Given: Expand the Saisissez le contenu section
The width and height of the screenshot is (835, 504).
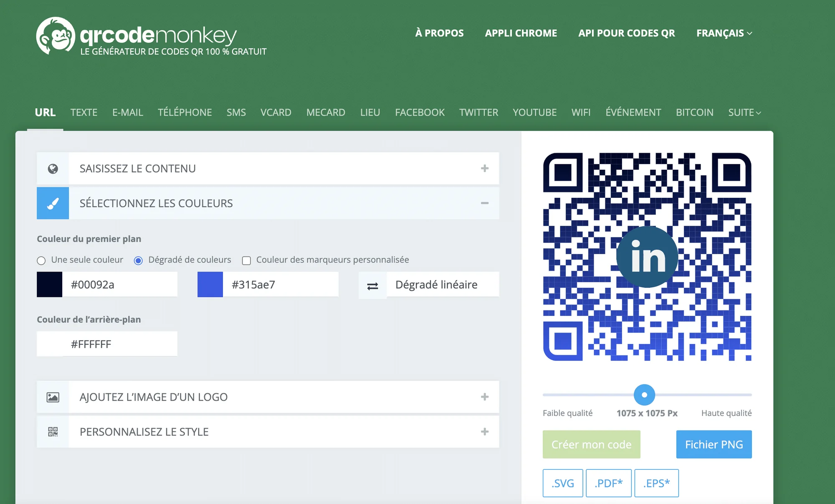Looking at the screenshot, I should [x=268, y=169].
